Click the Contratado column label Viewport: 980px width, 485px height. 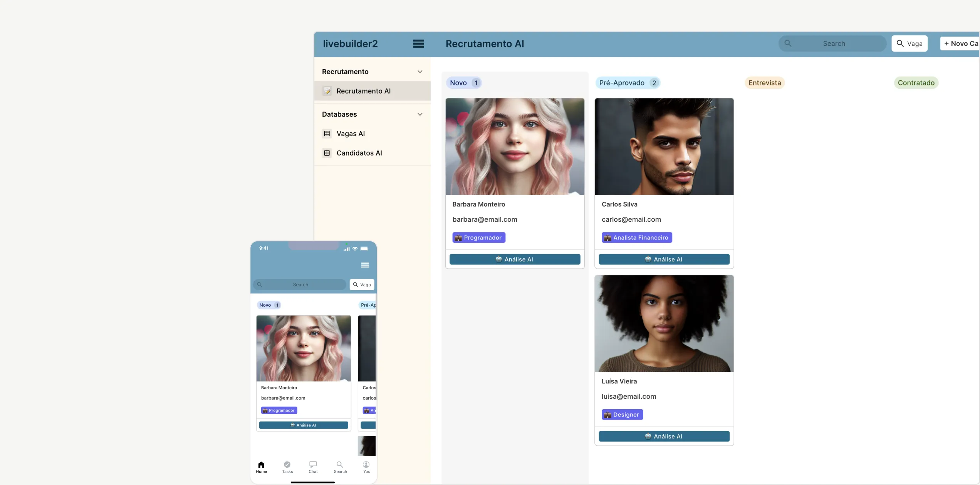[916, 83]
